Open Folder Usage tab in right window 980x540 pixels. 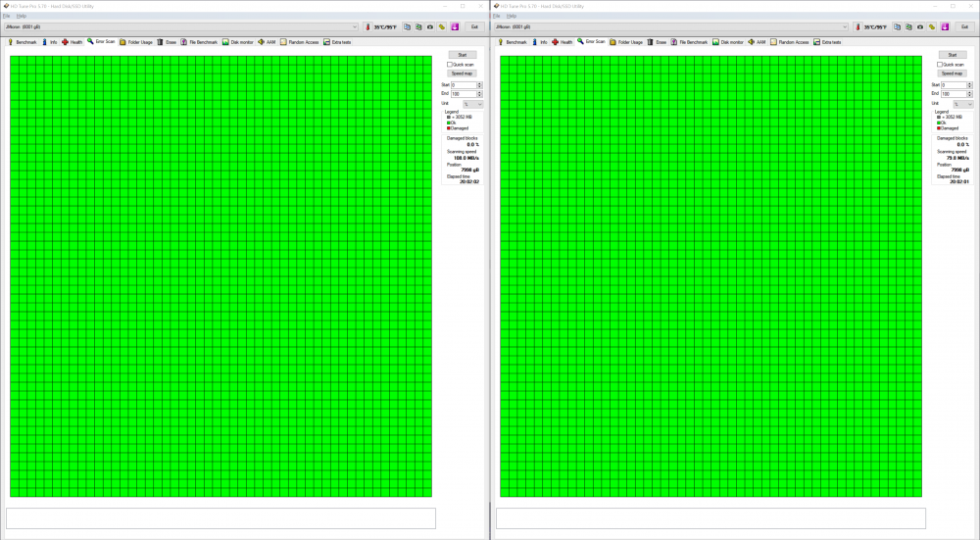pos(625,42)
